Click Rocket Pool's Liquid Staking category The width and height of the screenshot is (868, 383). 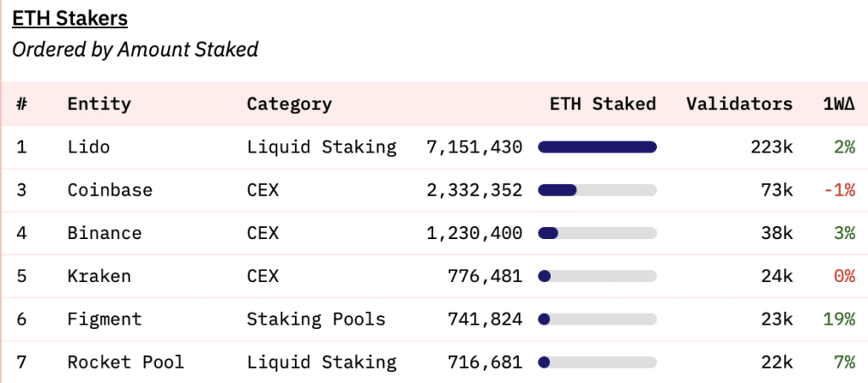(321, 363)
